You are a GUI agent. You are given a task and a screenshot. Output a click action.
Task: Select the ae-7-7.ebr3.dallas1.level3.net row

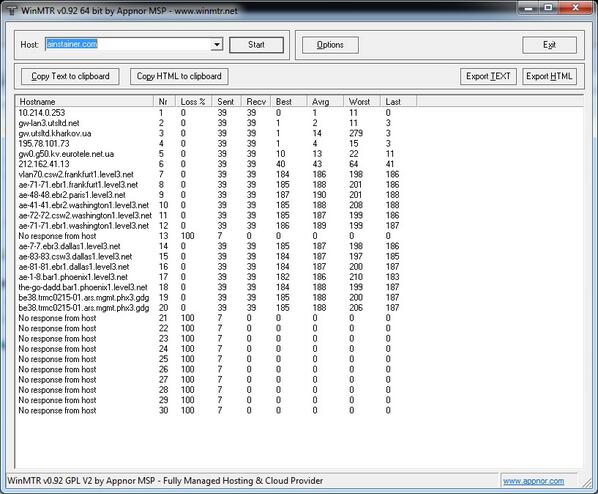pyautogui.click(x=216, y=246)
